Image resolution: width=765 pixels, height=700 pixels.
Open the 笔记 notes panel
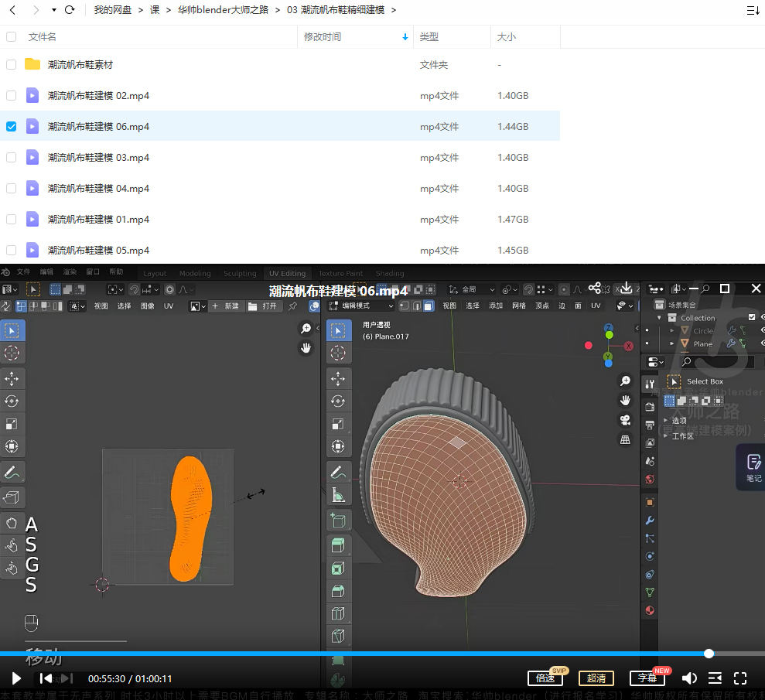(753, 467)
